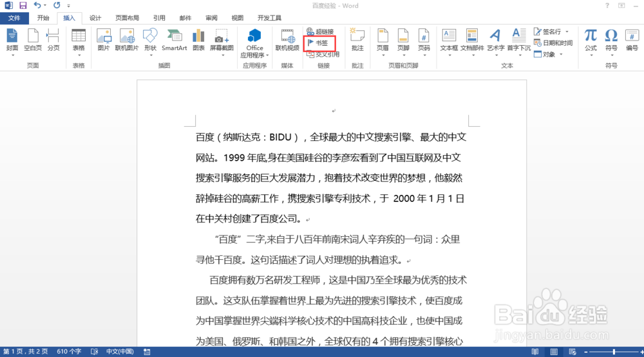
Task: Open the proofing errors status icon
Action: (x=95, y=352)
